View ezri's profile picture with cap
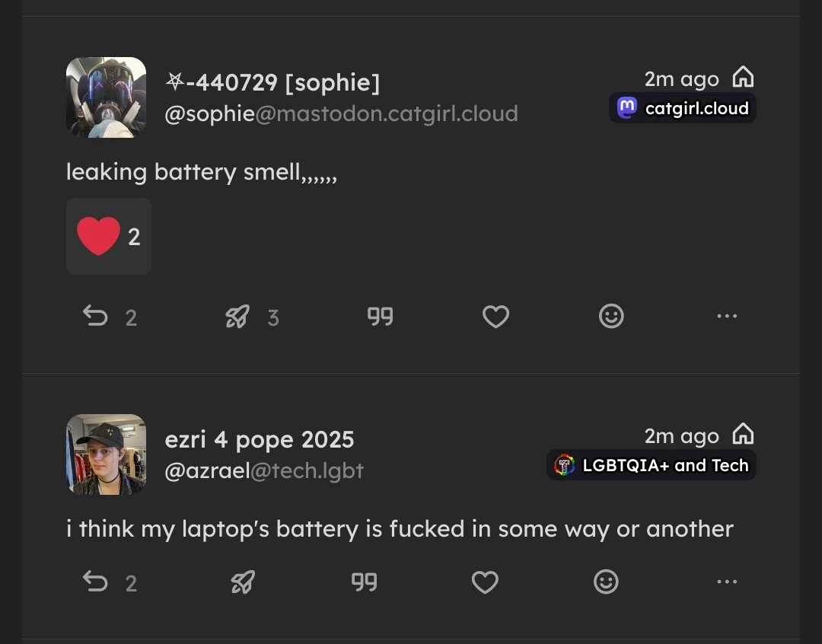Screen dimensions: 822x644 107,454
